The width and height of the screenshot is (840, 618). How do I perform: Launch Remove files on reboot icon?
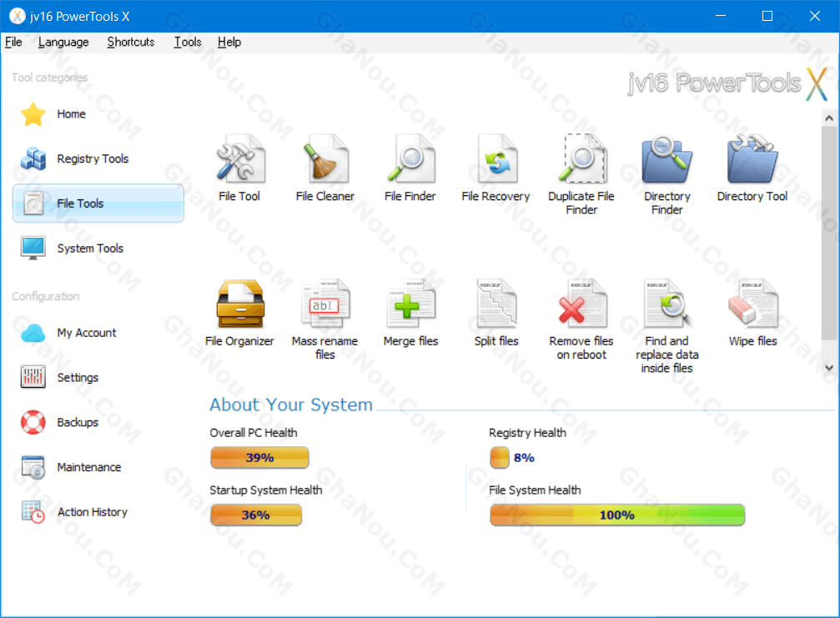point(581,304)
